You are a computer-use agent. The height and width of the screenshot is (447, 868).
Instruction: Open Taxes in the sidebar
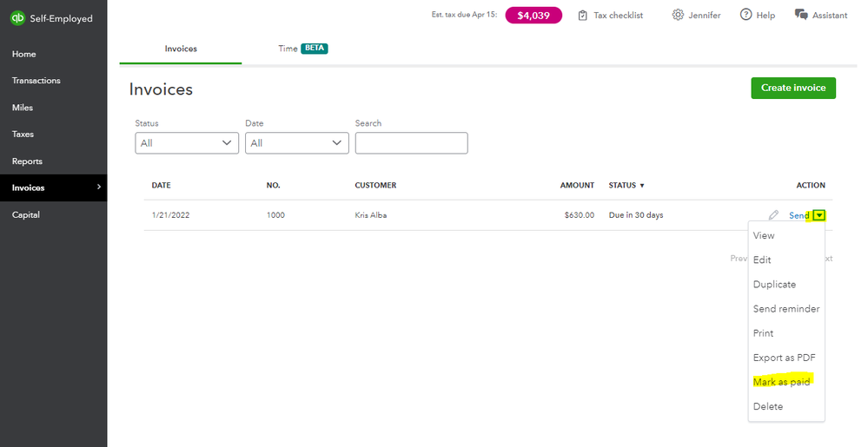(23, 134)
